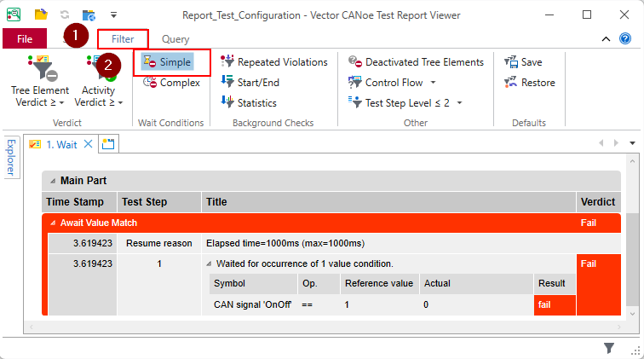Open the Test Step Level dropdown
The height and width of the screenshot is (359, 644).
405,102
